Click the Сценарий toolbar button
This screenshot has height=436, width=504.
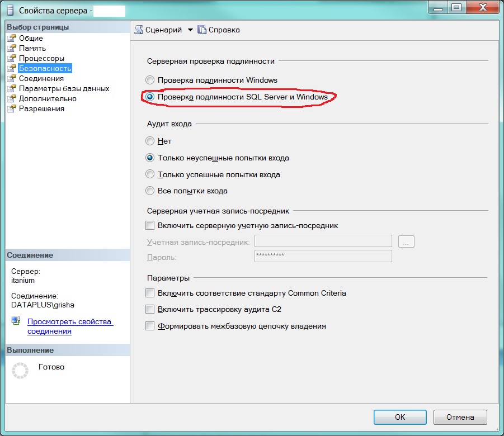point(158,30)
